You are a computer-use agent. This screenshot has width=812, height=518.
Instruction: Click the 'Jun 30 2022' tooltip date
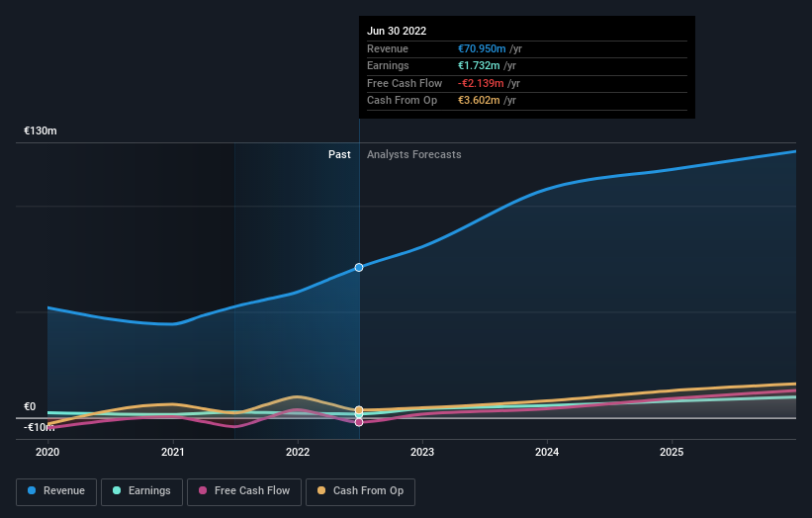397,31
